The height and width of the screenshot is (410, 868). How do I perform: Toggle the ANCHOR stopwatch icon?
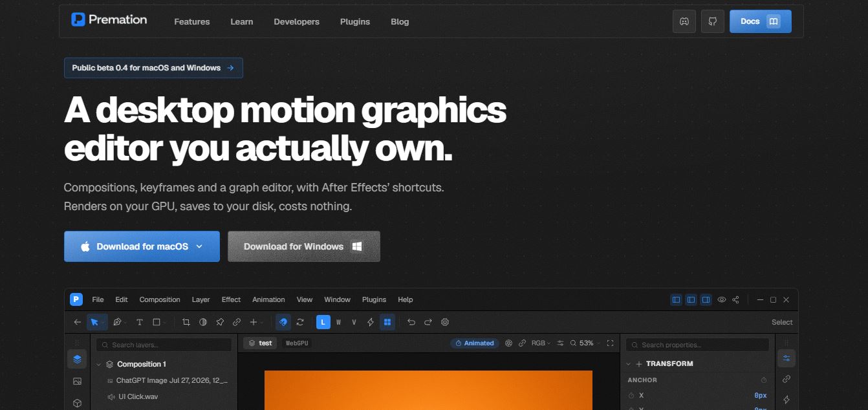point(764,380)
